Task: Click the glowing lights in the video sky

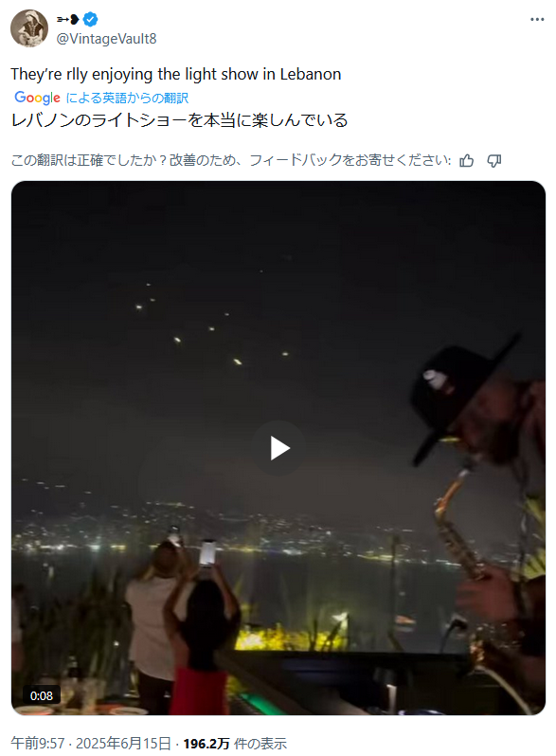Action: (213, 324)
